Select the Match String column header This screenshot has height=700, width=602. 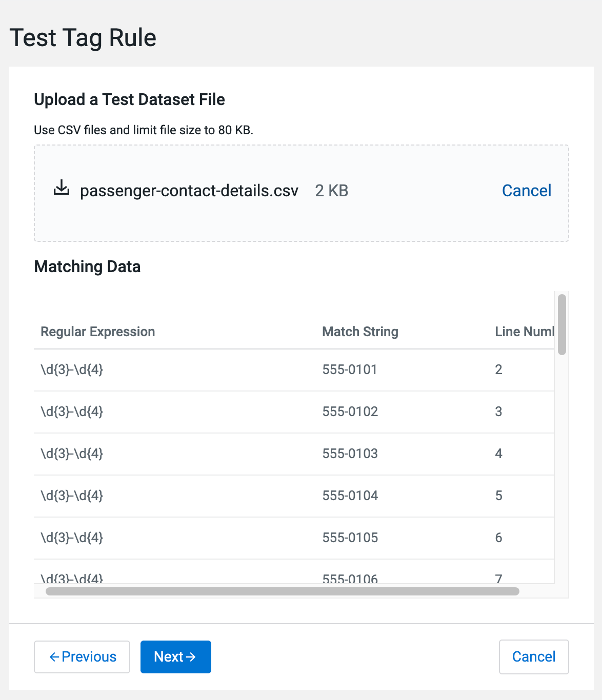point(360,332)
